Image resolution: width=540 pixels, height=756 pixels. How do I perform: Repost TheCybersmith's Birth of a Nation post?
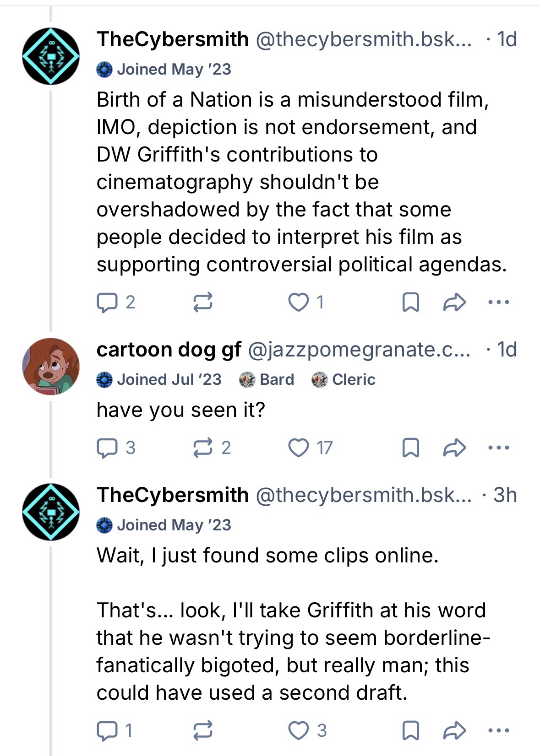tap(203, 302)
